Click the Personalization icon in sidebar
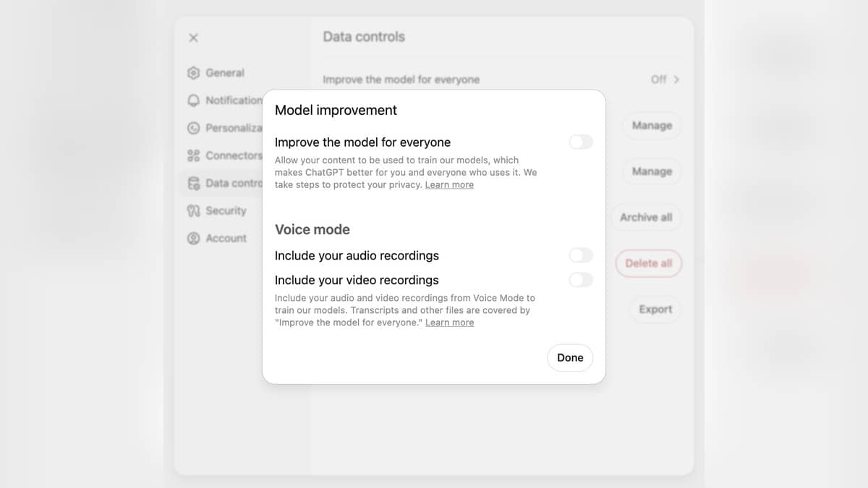Screen dimensions: 868x488 pyautogui.click(x=193, y=128)
